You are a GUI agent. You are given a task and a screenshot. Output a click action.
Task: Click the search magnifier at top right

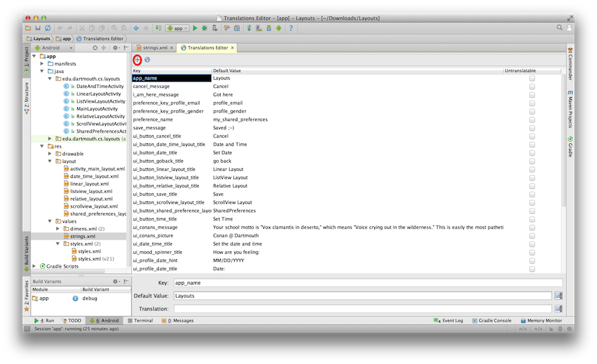click(559, 28)
